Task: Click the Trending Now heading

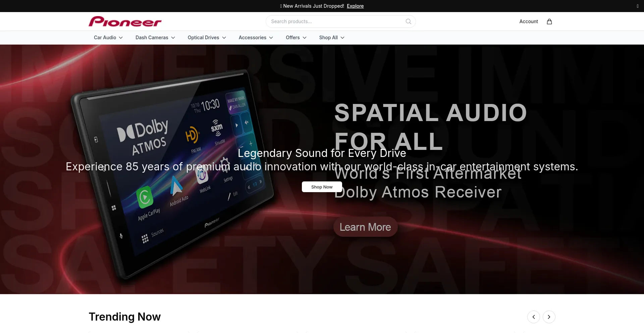Action: [125, 317]
